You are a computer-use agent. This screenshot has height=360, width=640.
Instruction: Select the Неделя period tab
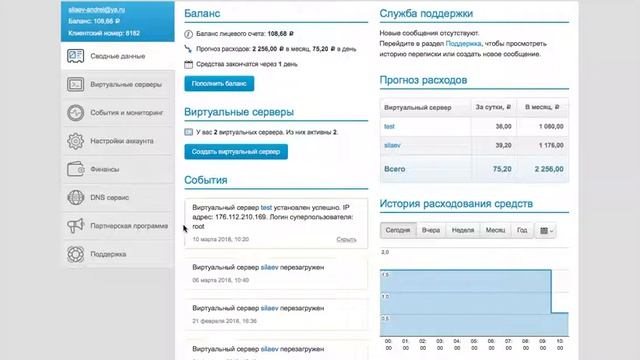point(463,230)
